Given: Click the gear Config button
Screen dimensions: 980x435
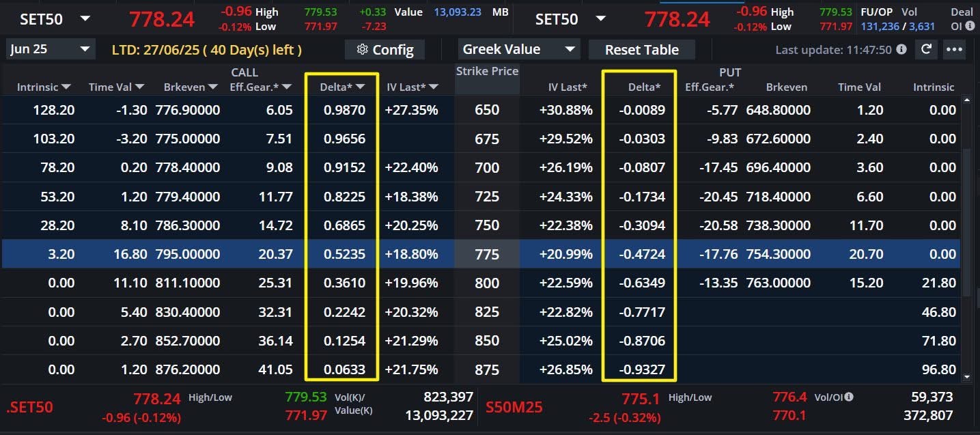Looking at the screenshot, I should tap(384, 49).
